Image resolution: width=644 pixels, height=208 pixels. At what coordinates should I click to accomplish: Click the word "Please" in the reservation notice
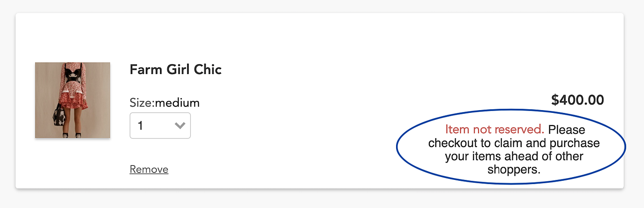[566, 129]
